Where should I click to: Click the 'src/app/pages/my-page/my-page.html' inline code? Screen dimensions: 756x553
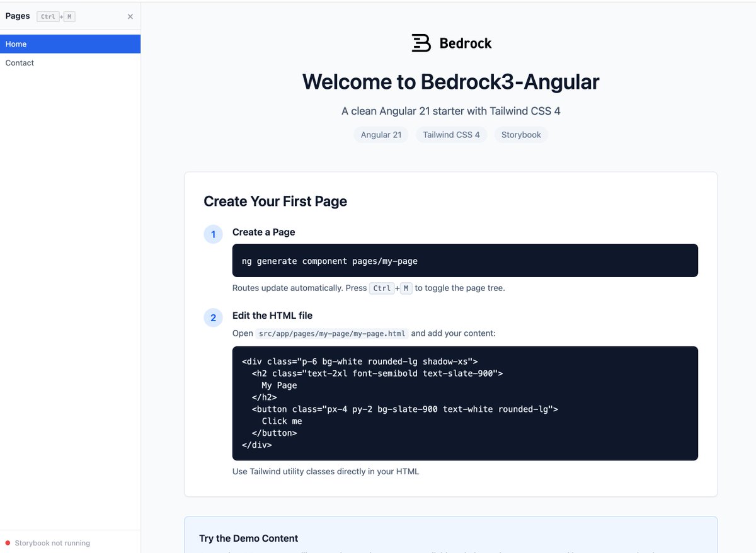332,333
